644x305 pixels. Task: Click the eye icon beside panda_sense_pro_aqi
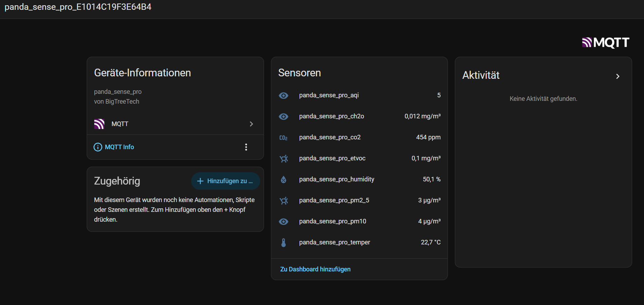pos(284,95)
